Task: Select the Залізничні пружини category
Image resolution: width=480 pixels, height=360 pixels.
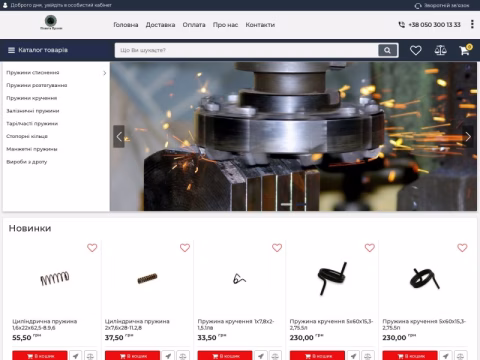Action: 33,111
